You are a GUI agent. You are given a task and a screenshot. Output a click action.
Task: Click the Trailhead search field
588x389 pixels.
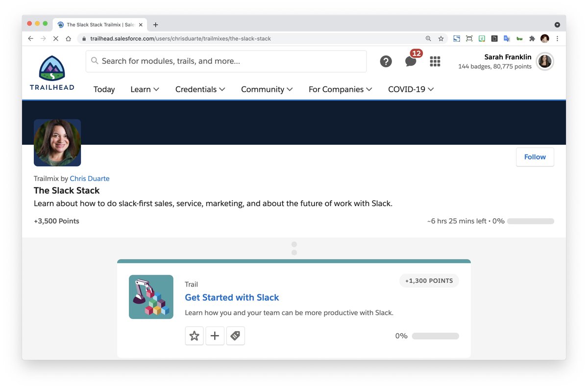(x=226, y=61)
